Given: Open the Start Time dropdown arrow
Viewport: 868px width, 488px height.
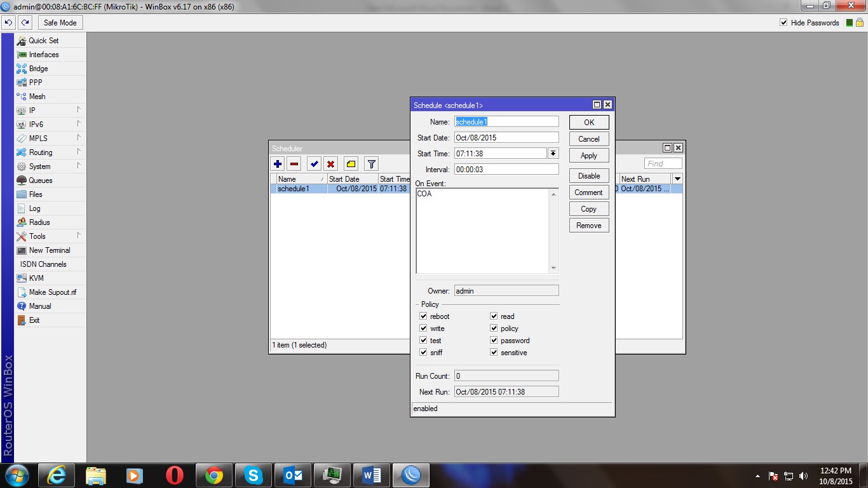Looking at the screenshot, I should 553,152.
